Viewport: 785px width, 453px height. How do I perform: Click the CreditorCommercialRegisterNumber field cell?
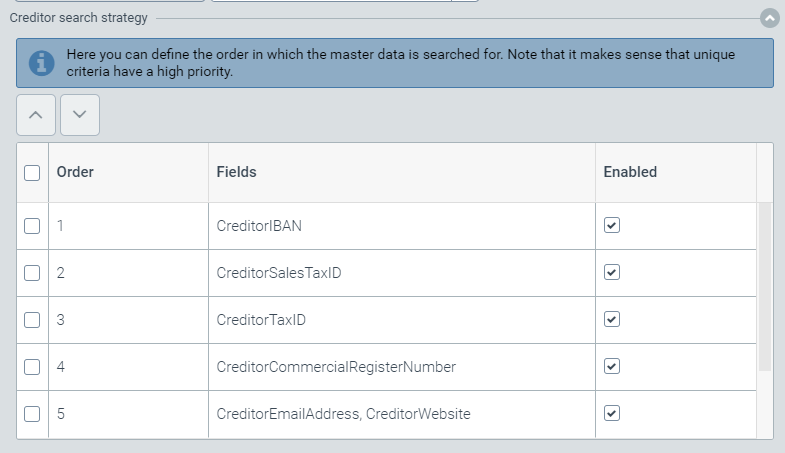tap(336, 367)
